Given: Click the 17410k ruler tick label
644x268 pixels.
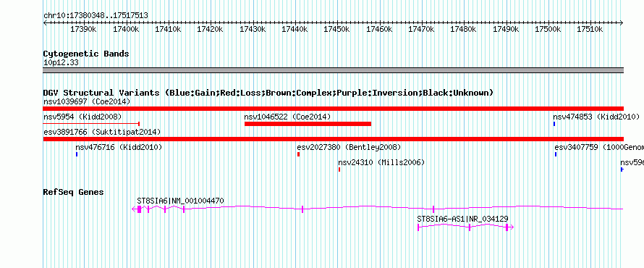Looking at the screenshot, I should (x=168, y=29).
